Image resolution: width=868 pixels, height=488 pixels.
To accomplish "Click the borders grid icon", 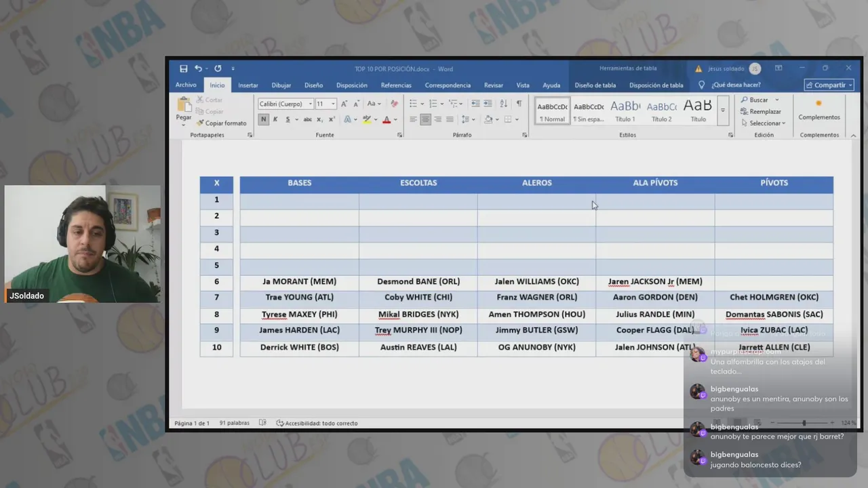I will pyautogui.click(x=507, y=119).
